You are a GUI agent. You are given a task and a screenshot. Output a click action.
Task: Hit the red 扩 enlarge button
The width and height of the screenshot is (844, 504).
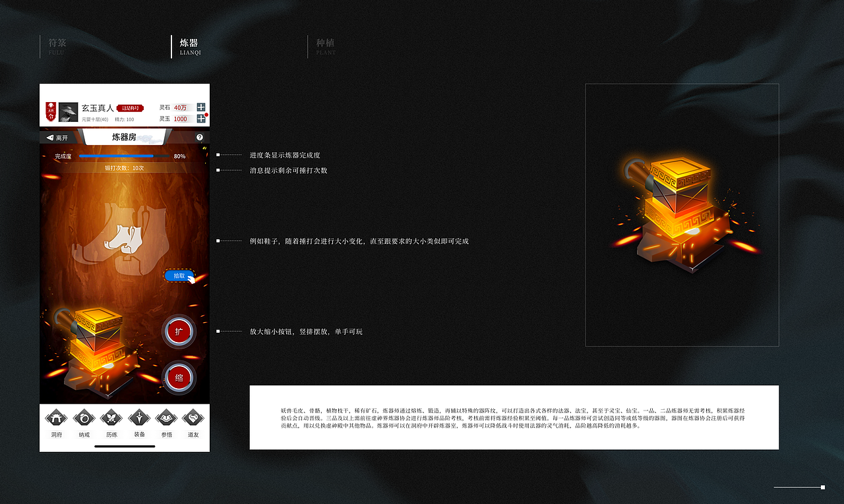pyautogui.click(x=178, y=331)
